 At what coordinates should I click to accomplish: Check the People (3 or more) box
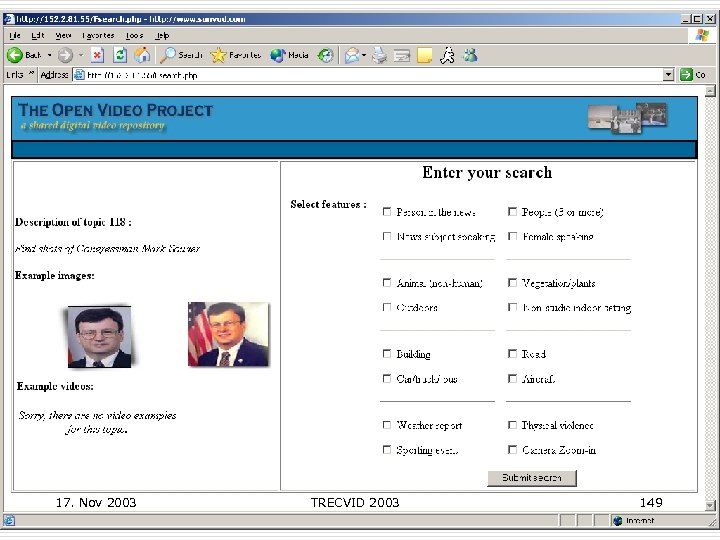(x=512, y=211)
